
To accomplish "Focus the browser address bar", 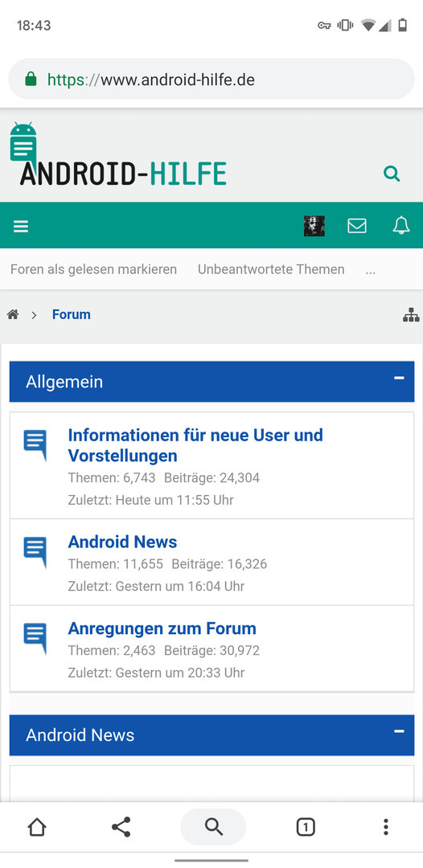I will coord(211,79).
